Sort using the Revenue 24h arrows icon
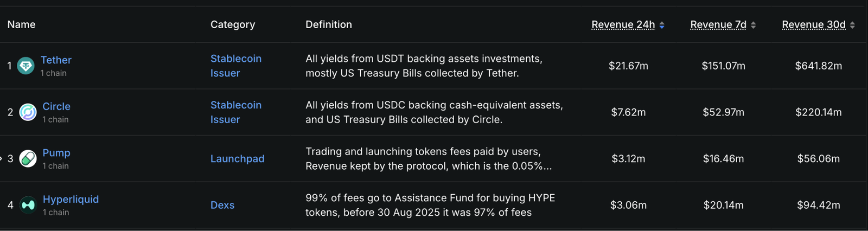 (662, 25)
